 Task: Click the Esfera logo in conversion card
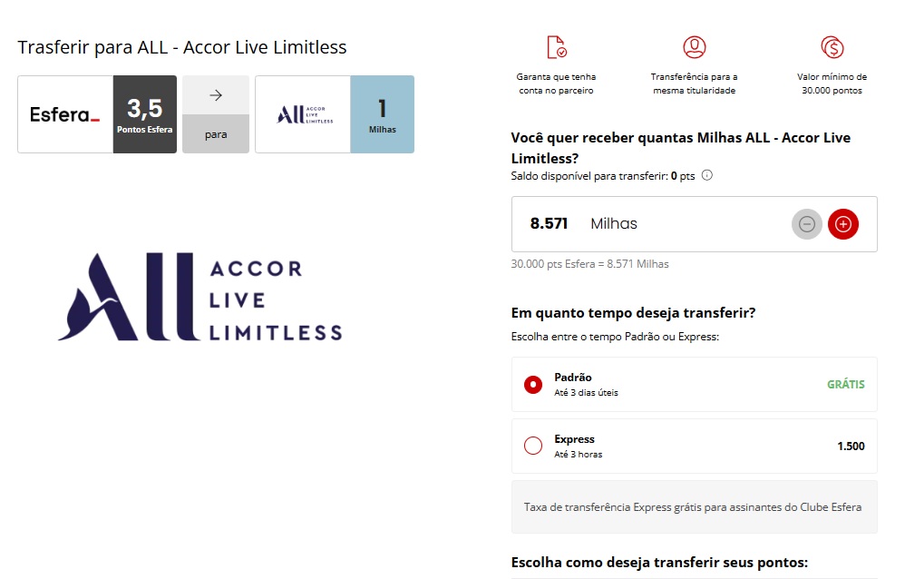point(65,114)
